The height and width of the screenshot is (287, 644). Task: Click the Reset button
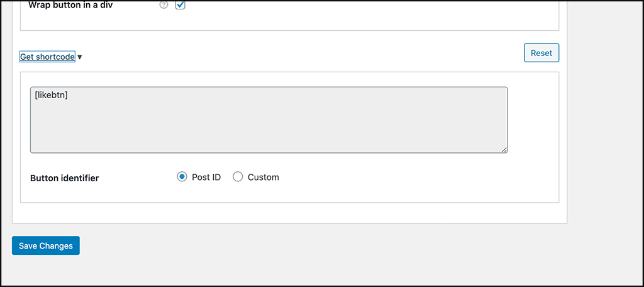pos(541,53)
